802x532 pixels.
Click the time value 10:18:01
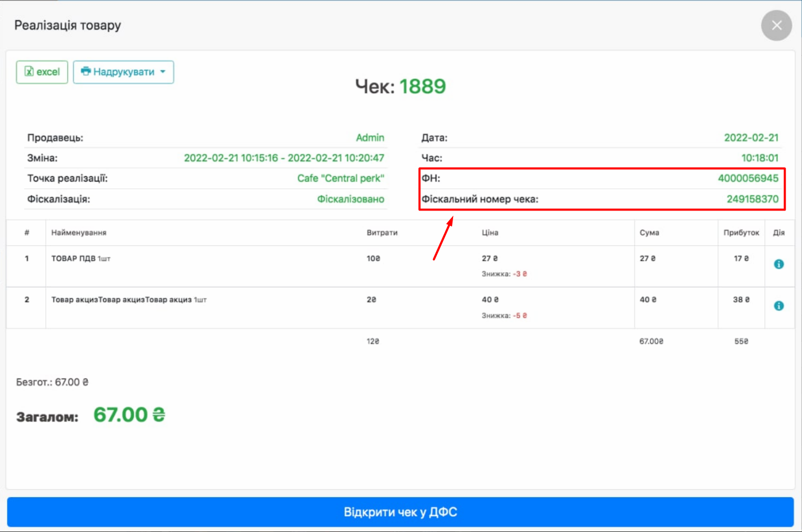(x=759, y=158)
